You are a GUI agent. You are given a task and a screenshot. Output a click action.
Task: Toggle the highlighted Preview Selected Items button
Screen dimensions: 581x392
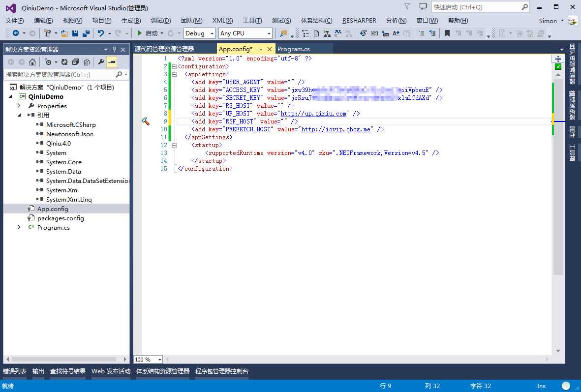click(x=112, y=62)
